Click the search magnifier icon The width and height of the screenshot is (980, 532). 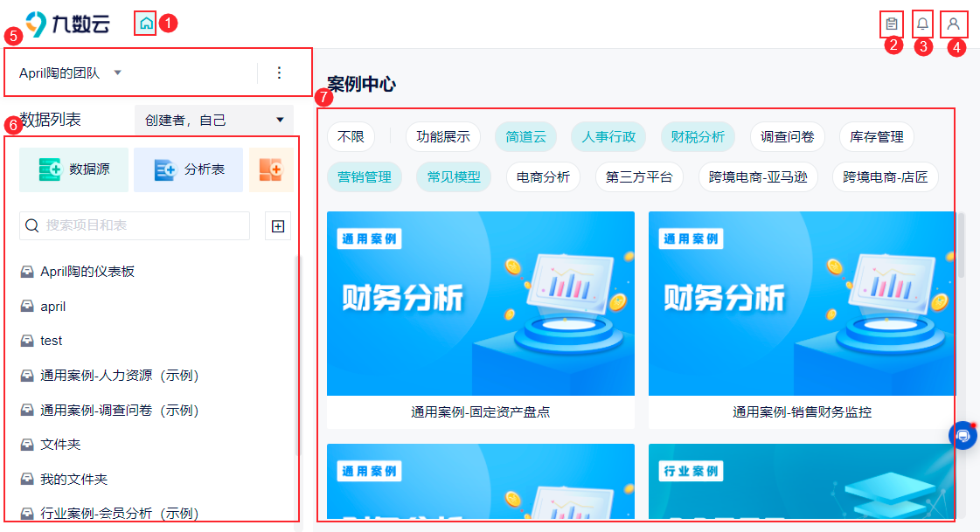(x=31, y=225)
